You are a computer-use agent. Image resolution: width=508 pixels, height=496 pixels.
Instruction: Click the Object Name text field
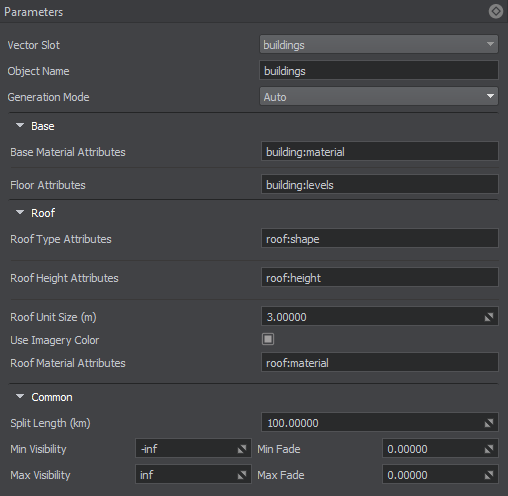[x=379, y=70]
